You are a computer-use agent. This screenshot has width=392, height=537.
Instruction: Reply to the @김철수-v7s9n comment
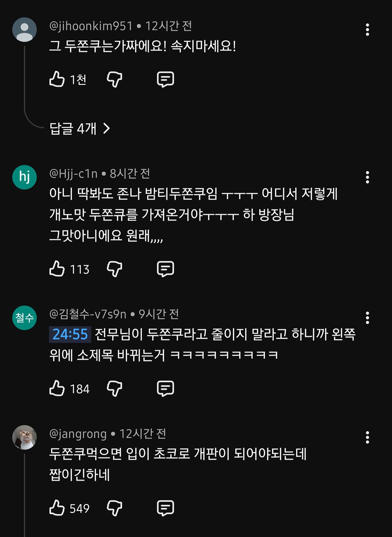[165, 389]
